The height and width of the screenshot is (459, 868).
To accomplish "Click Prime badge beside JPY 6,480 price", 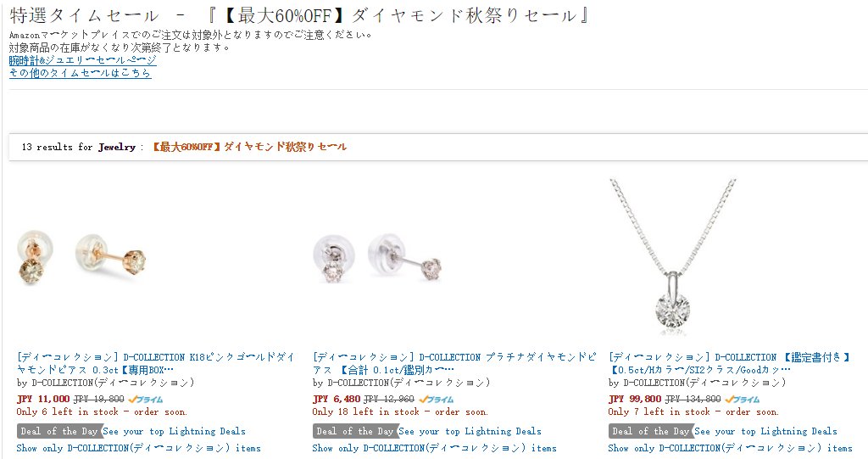I will tap(437, 399).
